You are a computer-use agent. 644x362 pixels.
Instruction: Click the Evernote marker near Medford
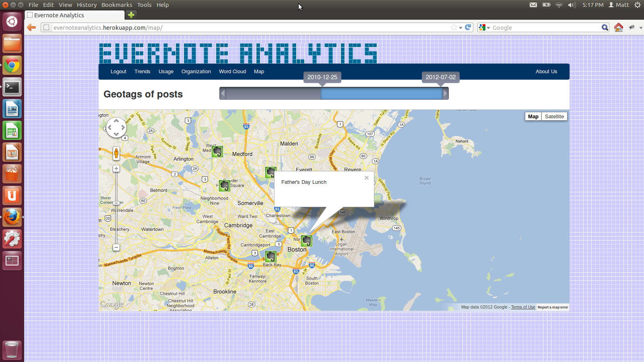click(x=217, y=151)
